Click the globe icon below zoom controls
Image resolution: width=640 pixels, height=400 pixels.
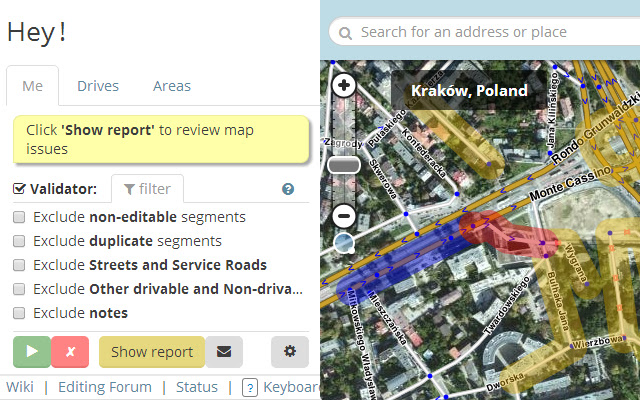[344, 243]
